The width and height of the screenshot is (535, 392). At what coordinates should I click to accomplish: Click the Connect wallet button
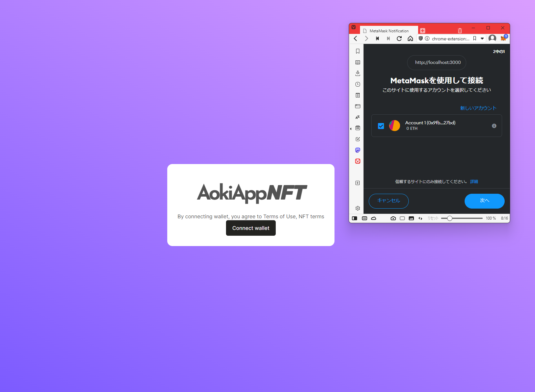[251, 228]
